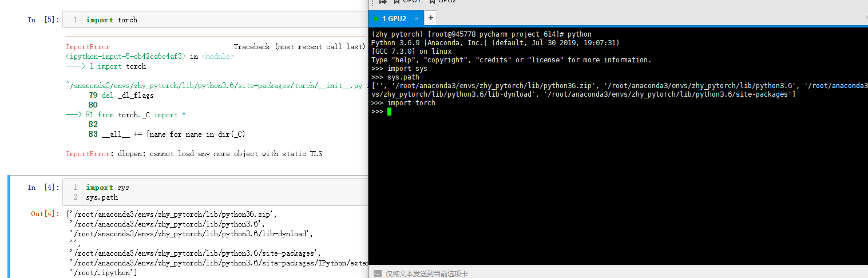
Task: Click the torch/__init__.py file path in traceback
Action: [x=215, y=85]
